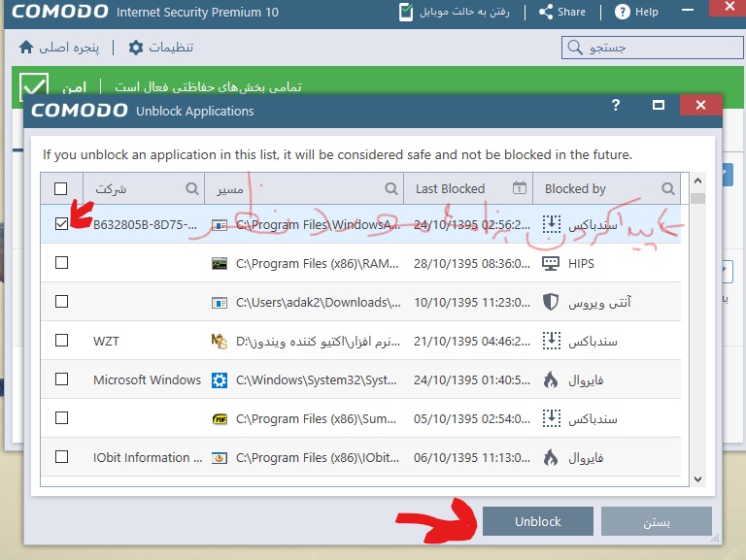This screenshot has height=560, width=746.
Task: Click sandbox icon in the first row
Action: [x=552, y=224]
